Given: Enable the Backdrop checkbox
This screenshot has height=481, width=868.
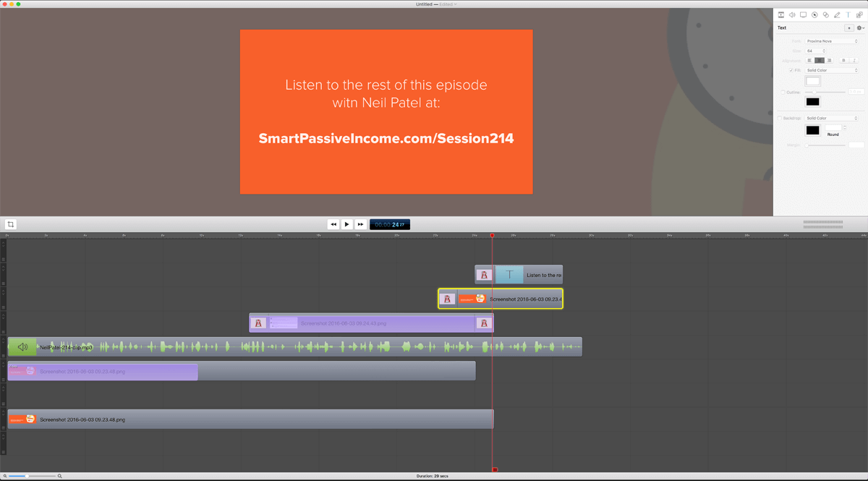Looking at the screenshot, I should [779, 118].
